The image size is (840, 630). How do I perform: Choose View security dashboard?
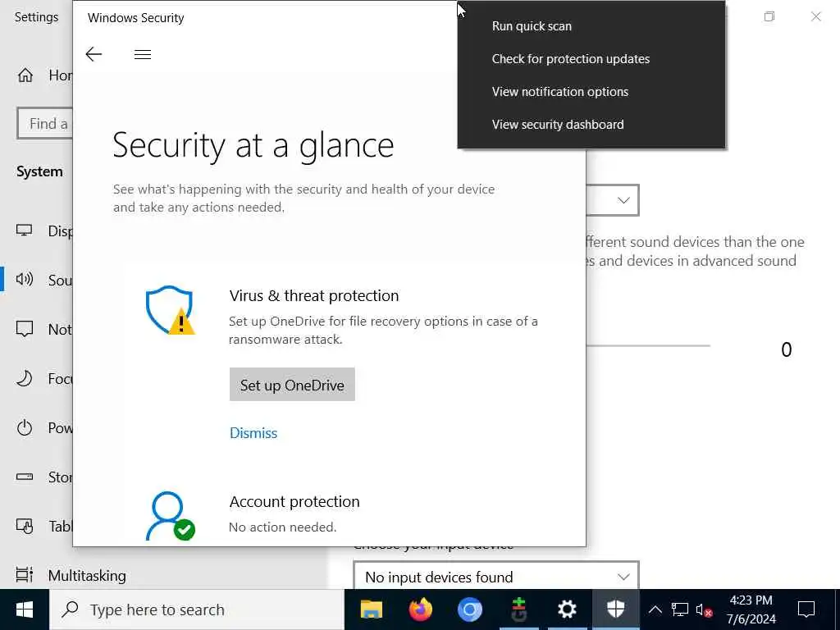[591, 125]
